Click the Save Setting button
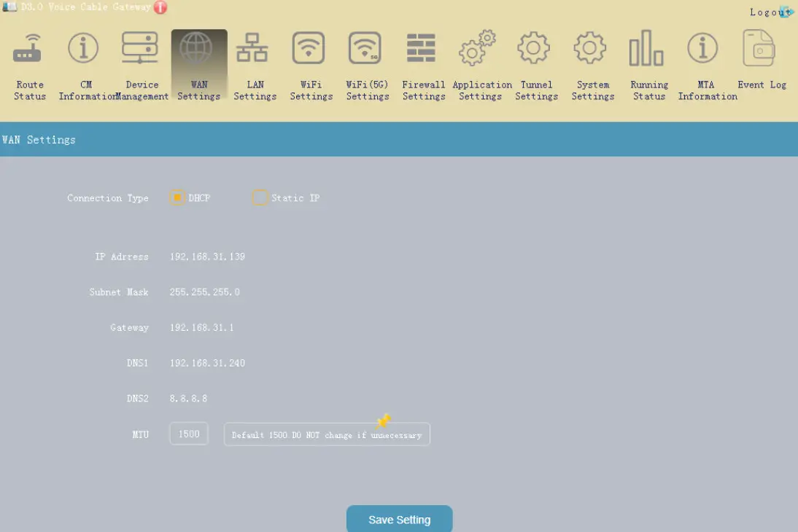This screenshot has width=798, height=532. pyautogui.click(x=400, y=520)
